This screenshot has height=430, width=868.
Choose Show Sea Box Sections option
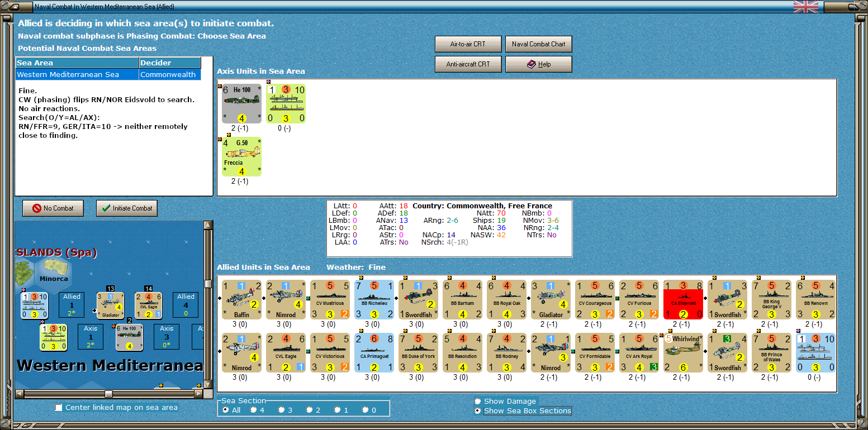(x=523, y=411)
